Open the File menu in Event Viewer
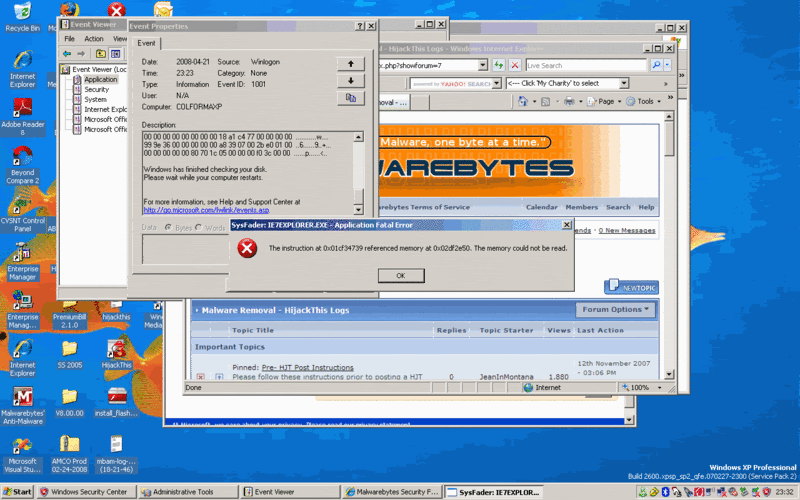Screen dimensions: 800x500 (x=69, y=39)
